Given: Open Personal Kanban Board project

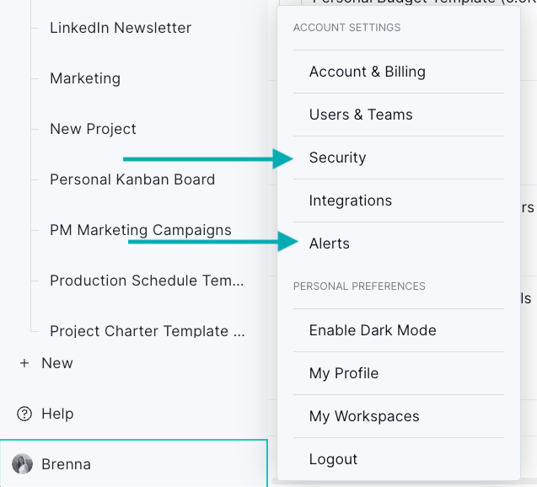Looking at the screenshot, I should point(132,179).
